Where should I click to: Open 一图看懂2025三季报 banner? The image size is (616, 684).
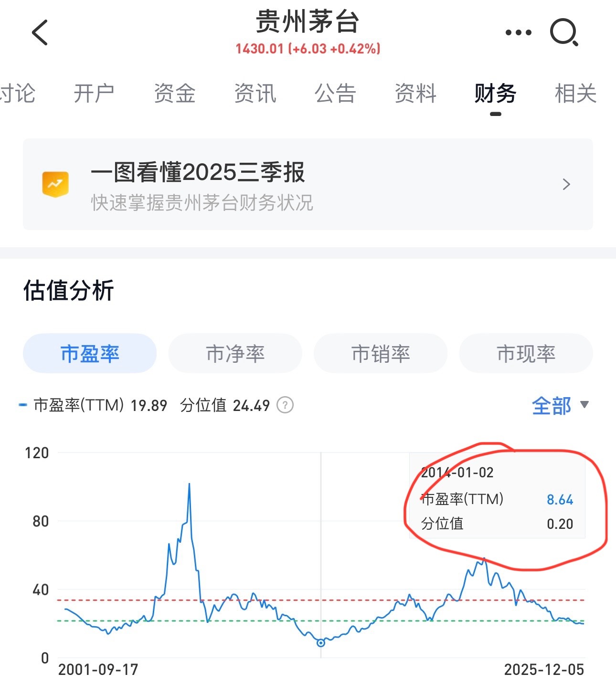(308, 184)
